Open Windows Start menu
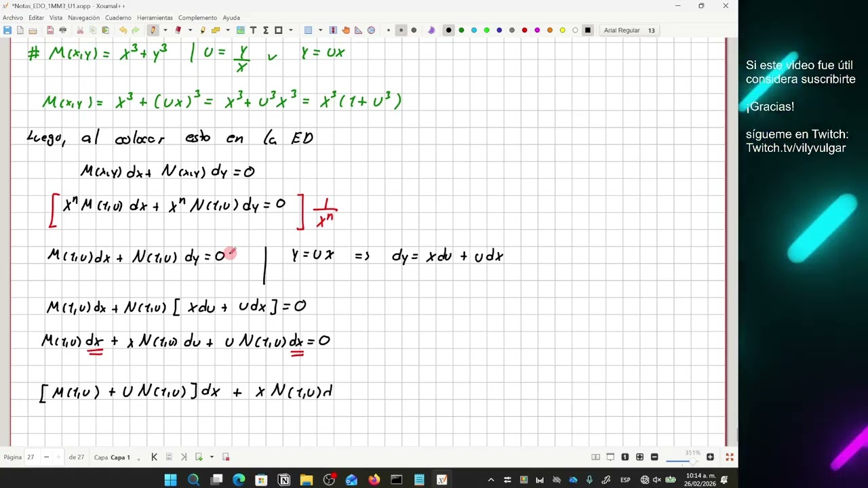868x488 pixels. [170, 480]
